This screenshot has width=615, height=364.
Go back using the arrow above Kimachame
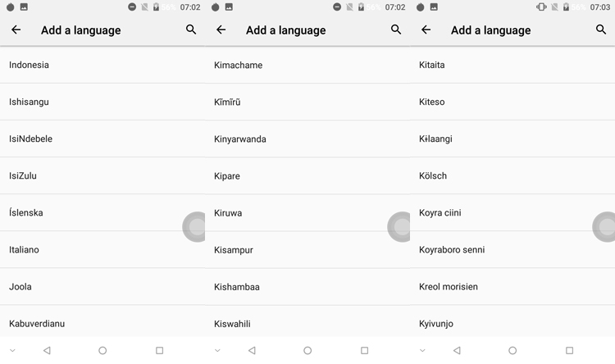point(221,30)
